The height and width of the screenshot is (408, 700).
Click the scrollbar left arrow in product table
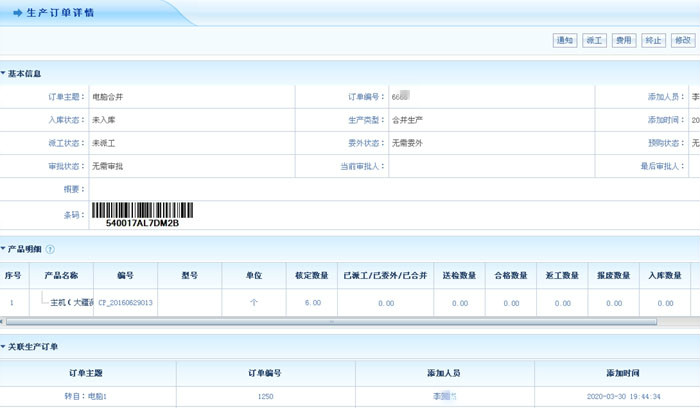pyautogui.click(x=4, y=322)
